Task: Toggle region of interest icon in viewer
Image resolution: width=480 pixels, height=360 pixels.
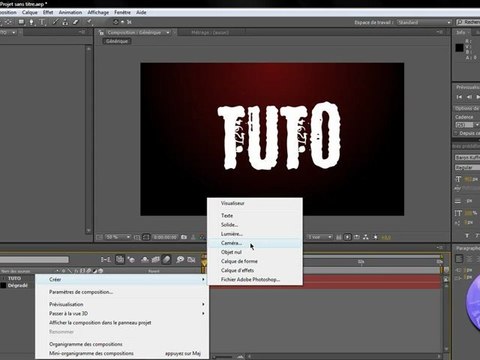Action: pyautogui.click(x=146, y=237)
